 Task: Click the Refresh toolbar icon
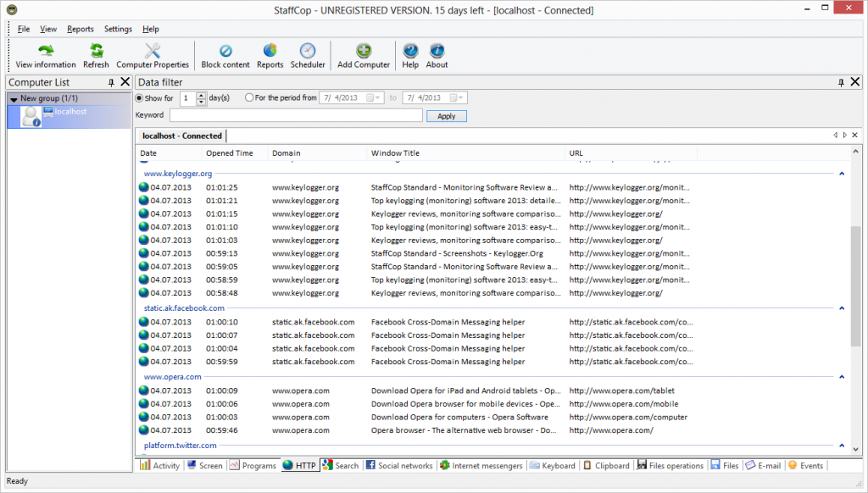[96, 52]
